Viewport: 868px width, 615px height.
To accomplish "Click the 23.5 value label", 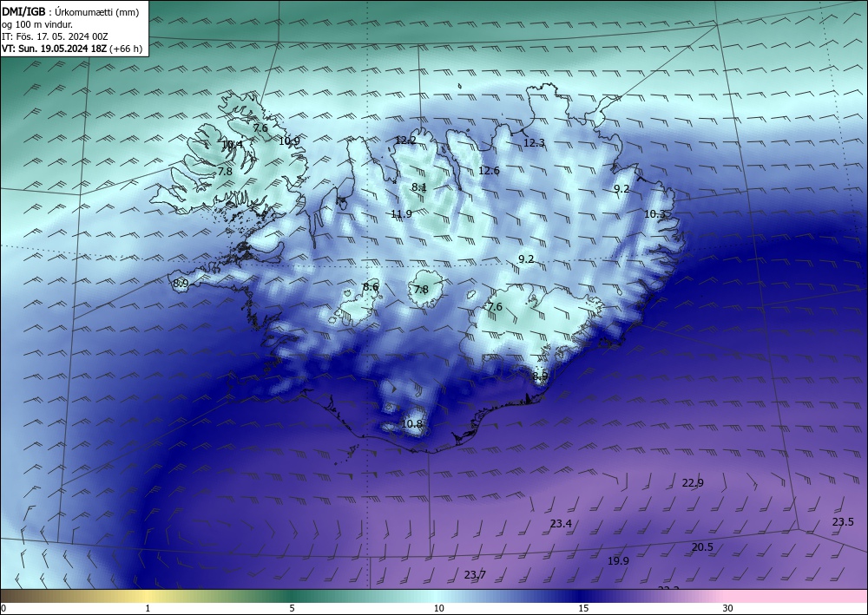I will [x=843, y=521].
